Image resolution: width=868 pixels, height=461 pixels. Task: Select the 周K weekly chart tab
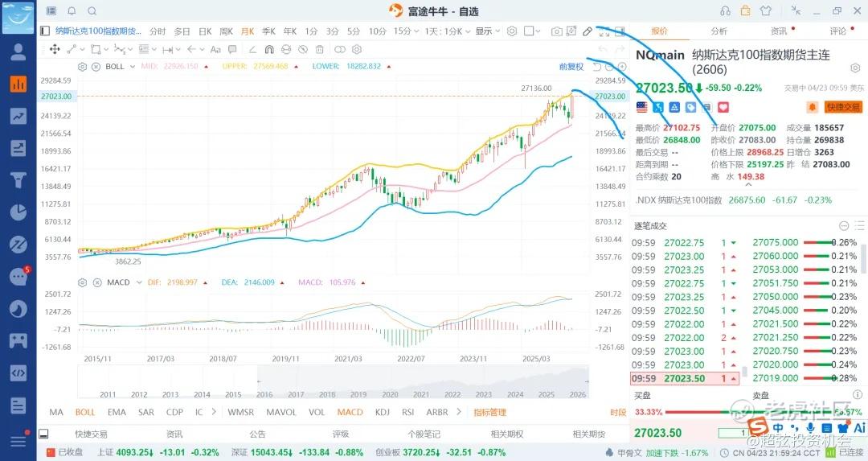point(226,31)
